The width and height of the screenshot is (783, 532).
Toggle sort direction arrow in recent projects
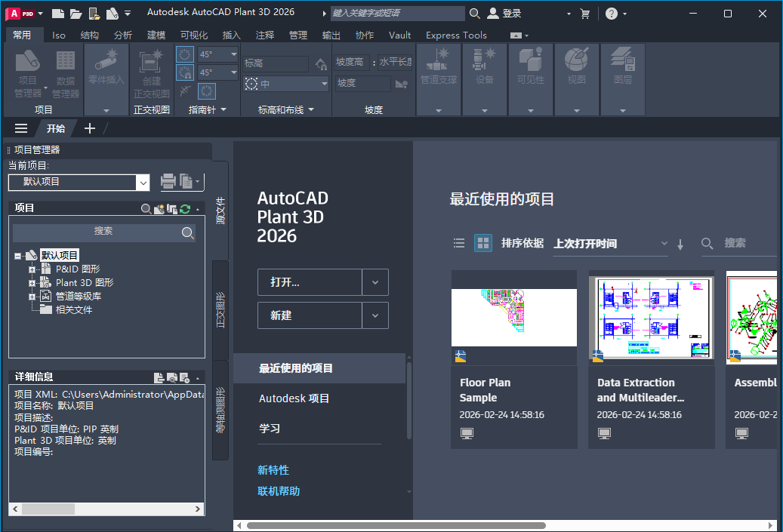(680, 244)
